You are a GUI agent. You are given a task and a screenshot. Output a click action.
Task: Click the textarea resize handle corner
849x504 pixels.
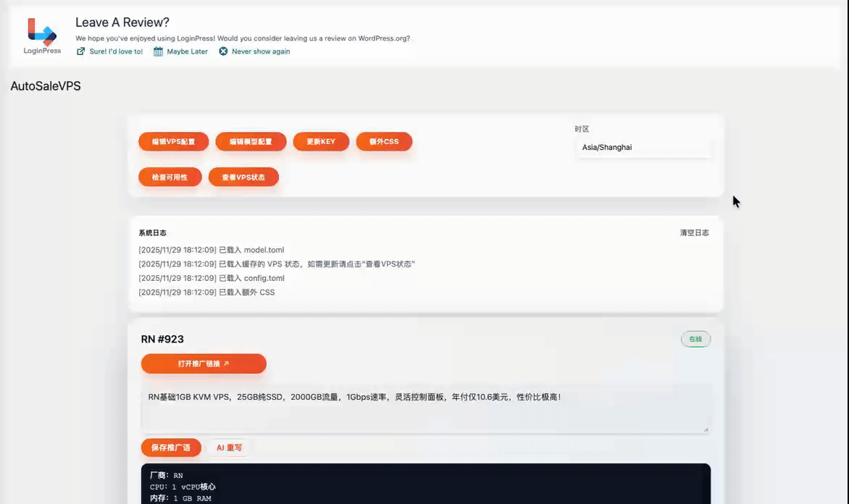tap(706, 429)
